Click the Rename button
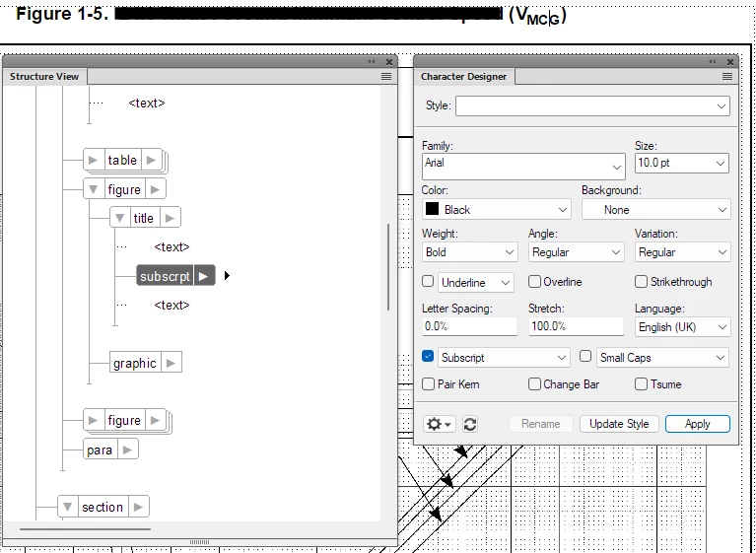This screenshot has width=756, height=553. (x=540, y=424)
